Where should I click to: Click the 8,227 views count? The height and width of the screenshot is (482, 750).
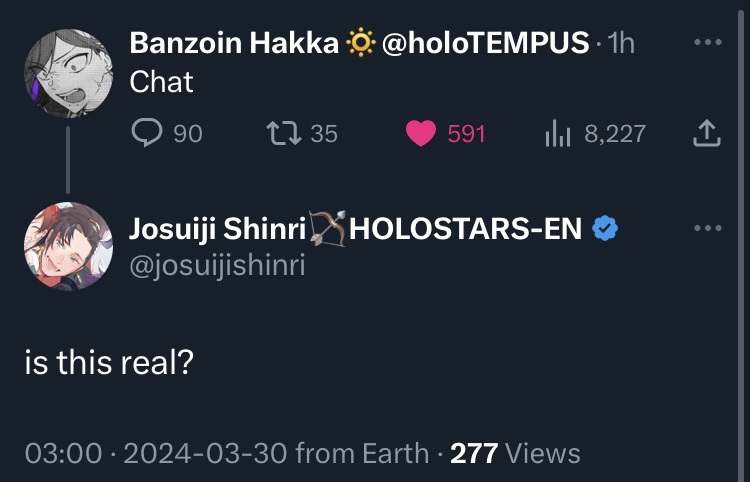(615, 133)
